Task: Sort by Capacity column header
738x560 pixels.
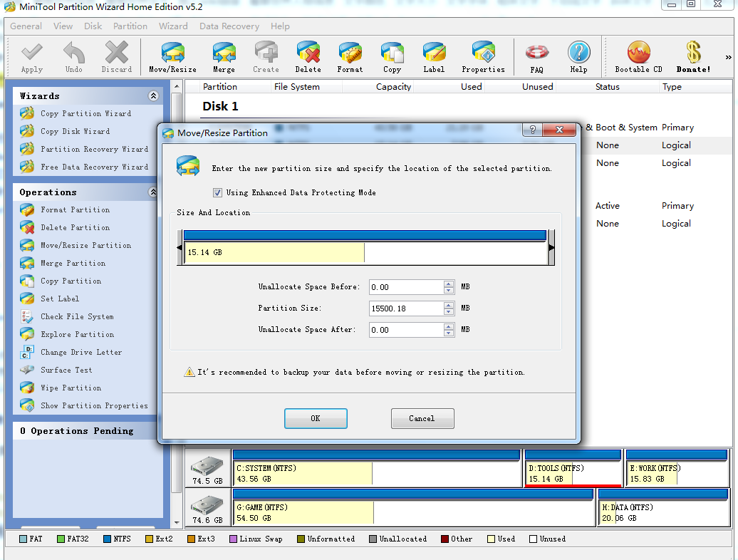Action: click(x=393, y=87)
